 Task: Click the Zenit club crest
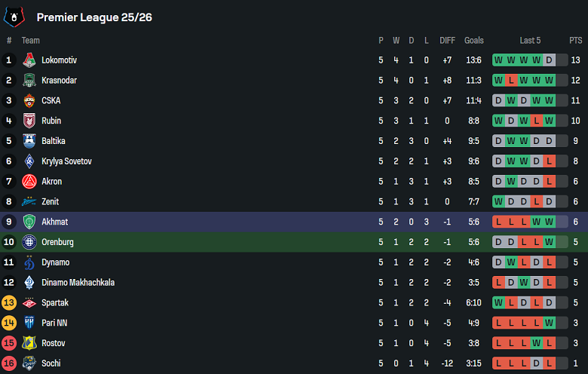click(29, 201)
